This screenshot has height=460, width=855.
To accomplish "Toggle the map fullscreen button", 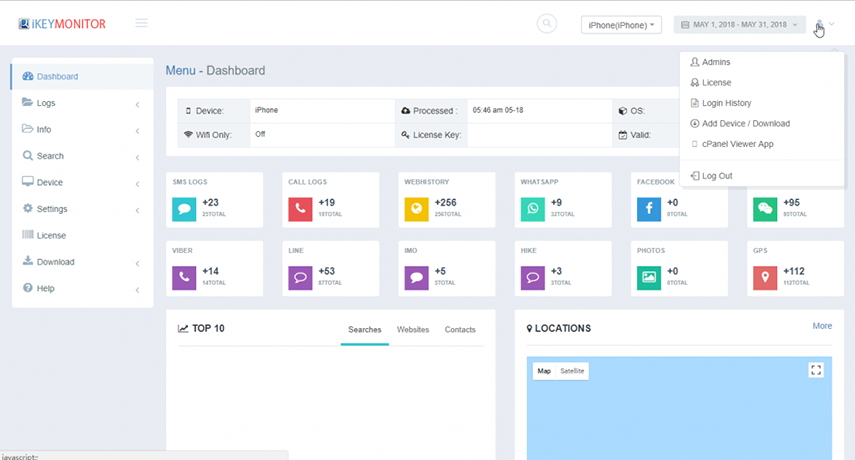I will 816,370.
